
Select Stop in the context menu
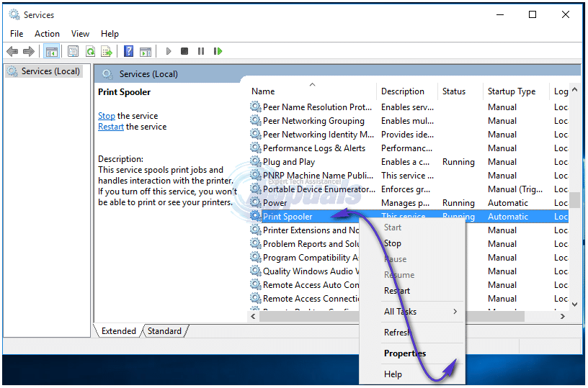point(393,243)
